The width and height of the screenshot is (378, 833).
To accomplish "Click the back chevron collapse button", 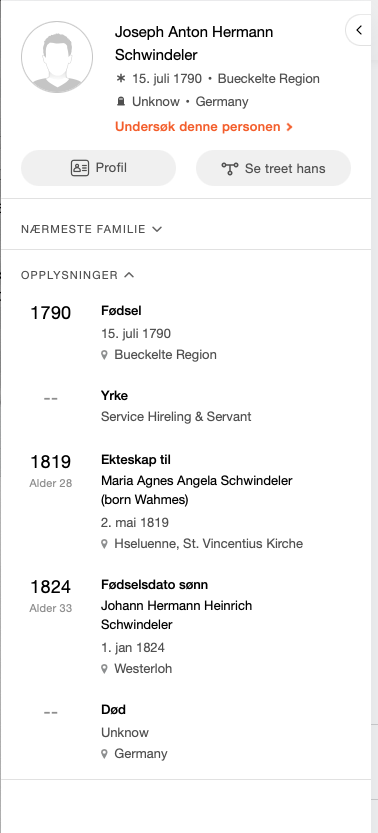I will click(x=359, y=30).
